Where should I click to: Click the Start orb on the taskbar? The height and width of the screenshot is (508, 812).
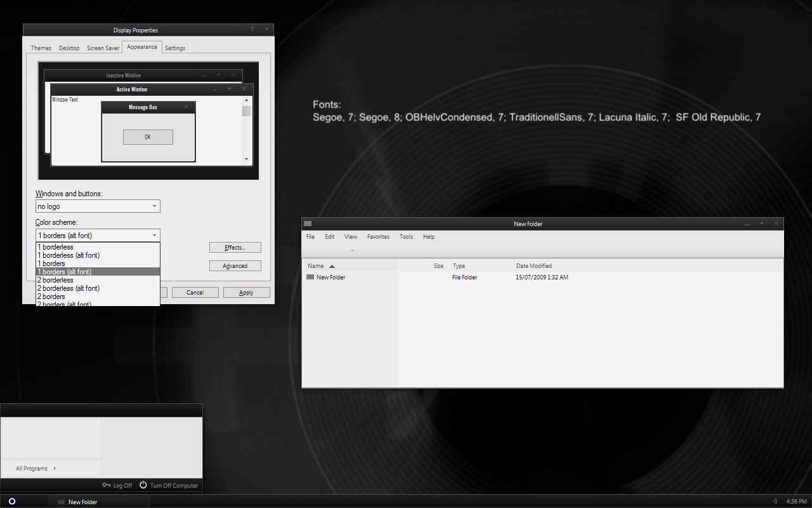12,502
